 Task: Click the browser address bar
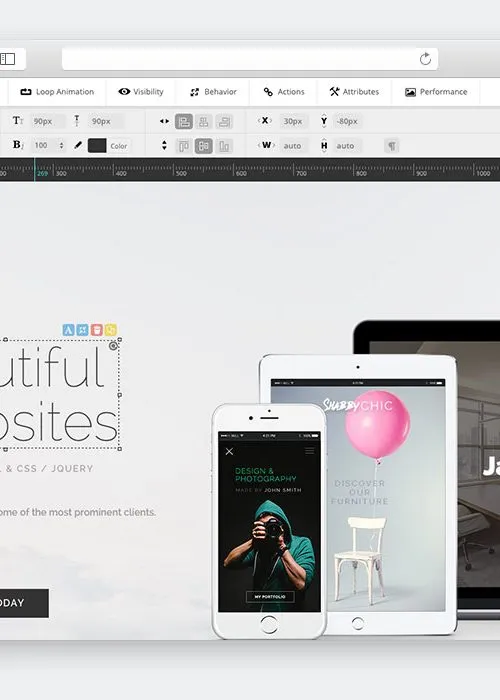click(x=250, y=59)
